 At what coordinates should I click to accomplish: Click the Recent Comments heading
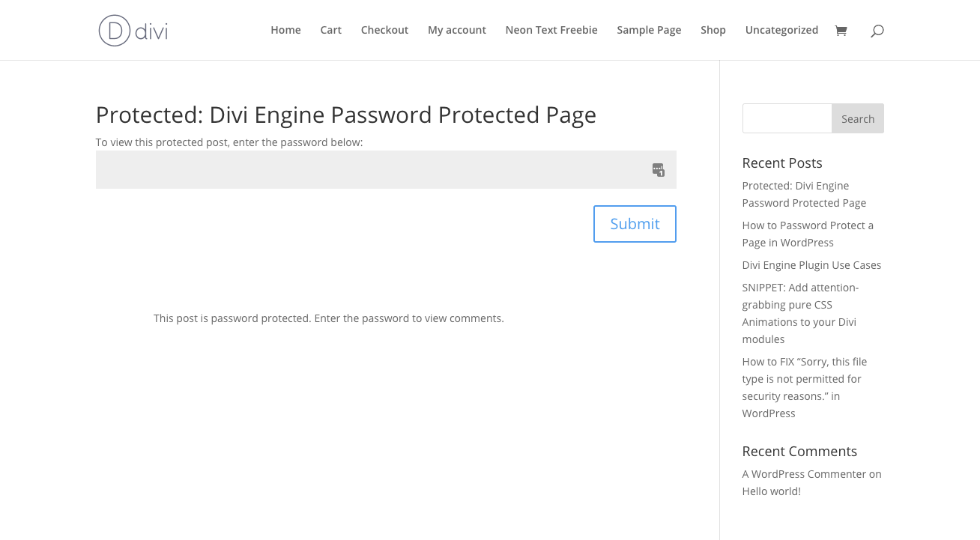click(799, 452)
